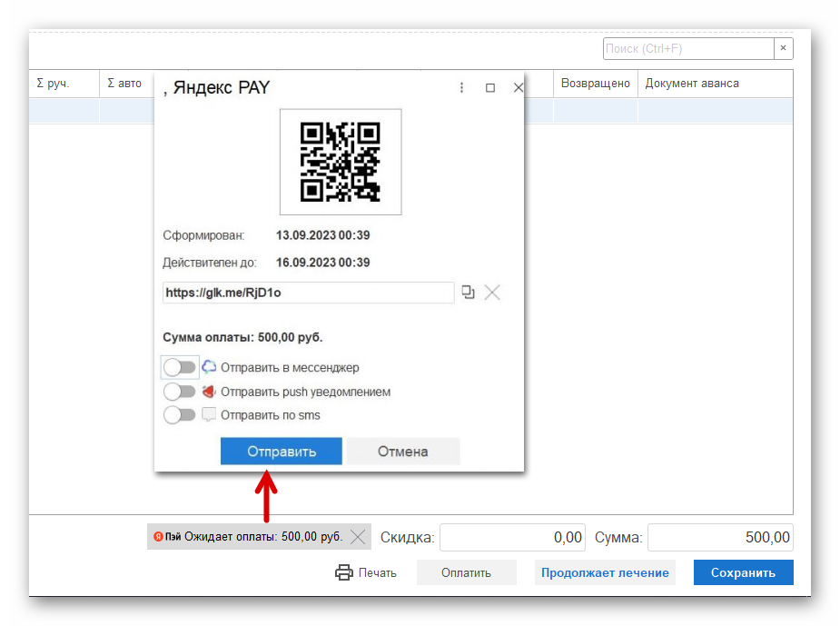The image size is (840, 626).
Task: Click the sms speech bubble icon
Action: point(208,415)
